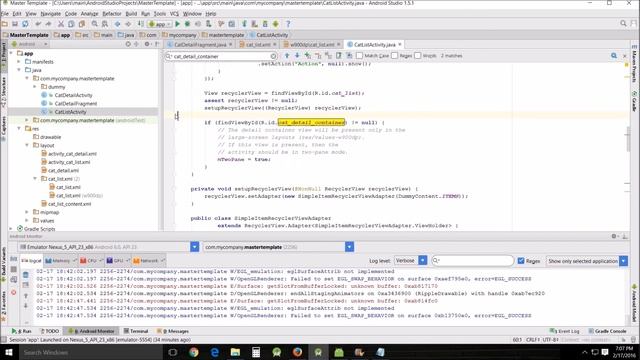Go to next search match with the down arrow
The height and width of the screenshot is (360, 640).
[297, 56]
